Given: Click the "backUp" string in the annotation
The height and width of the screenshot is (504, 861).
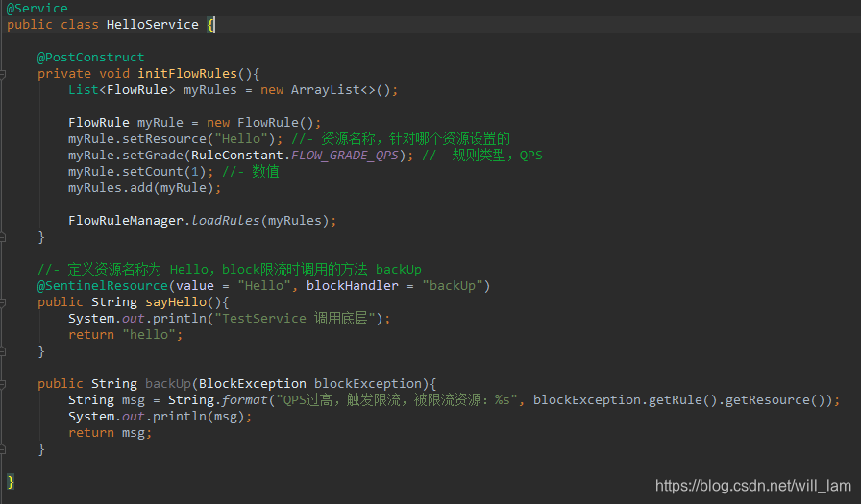Looking at the screenshot, I should [x=453, y=286].
